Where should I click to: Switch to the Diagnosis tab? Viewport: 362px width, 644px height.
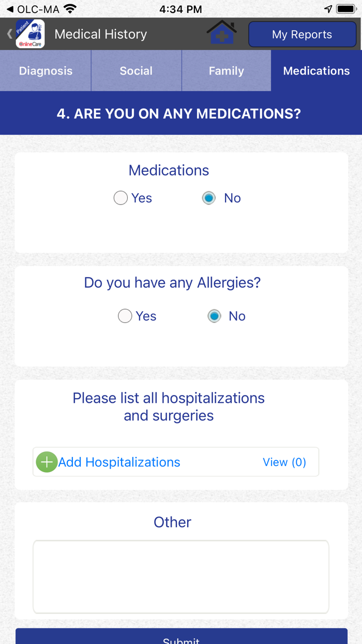click(46, 70)
